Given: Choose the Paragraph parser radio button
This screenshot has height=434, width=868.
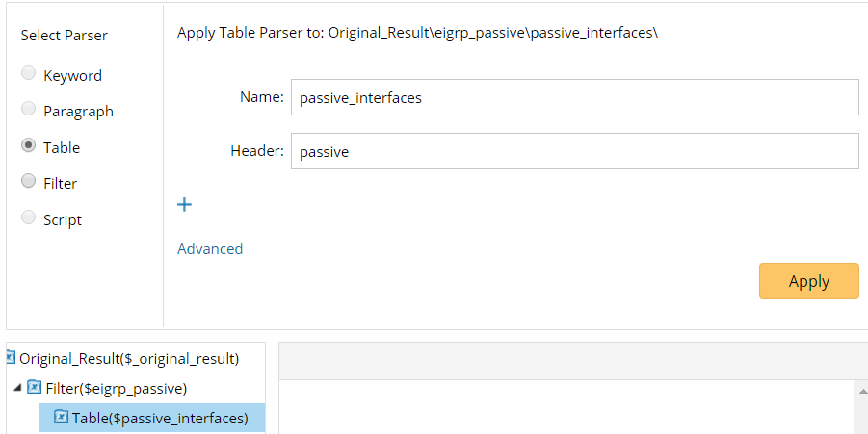Looking at the screenshot, I should tap(29, 111).
